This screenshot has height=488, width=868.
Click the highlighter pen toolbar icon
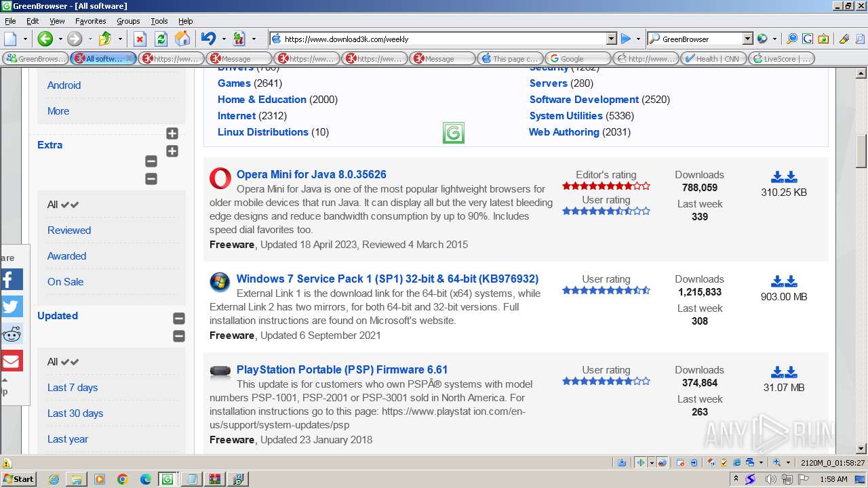pos(844,39)
